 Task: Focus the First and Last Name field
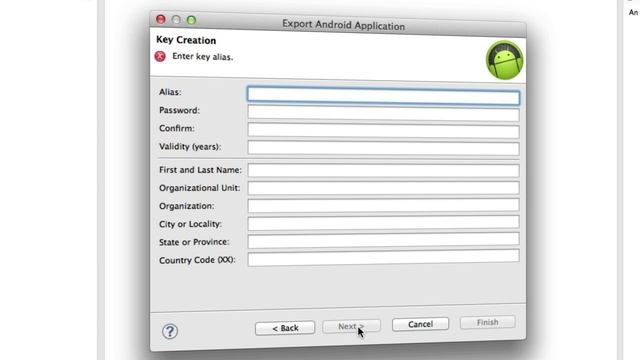coord(383,171)
